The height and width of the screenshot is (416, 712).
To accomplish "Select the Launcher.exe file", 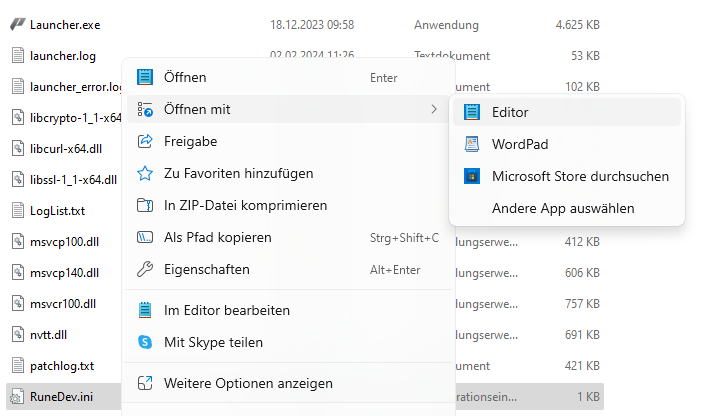I will point(65,23).
